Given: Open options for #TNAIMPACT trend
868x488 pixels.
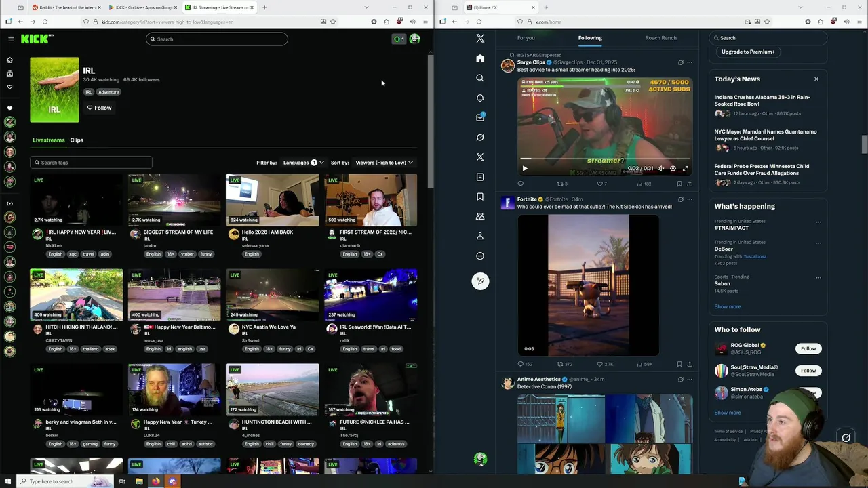Looking at the screenshot, I should (818, 222).
